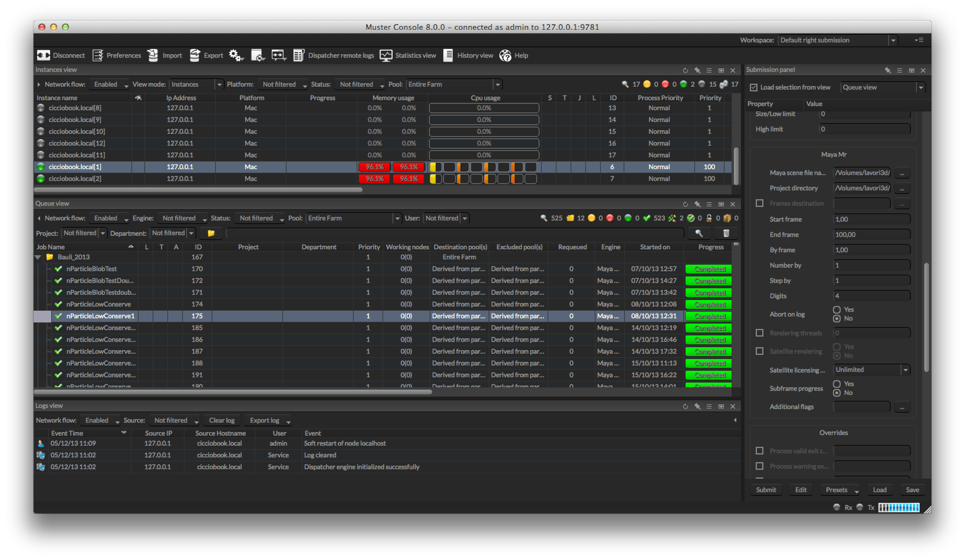Screen dimensions: 965x560
Task: Open the View mode Instances dropdown
Action: 196,84
